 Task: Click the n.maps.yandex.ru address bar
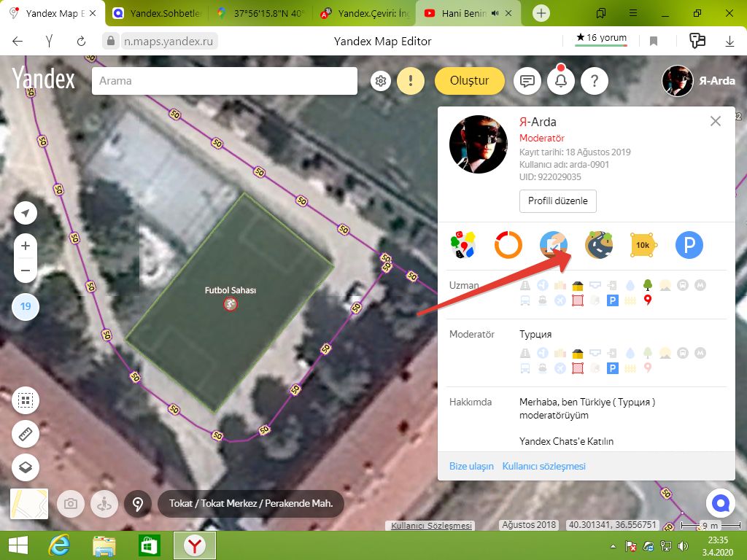coord(169,42)
